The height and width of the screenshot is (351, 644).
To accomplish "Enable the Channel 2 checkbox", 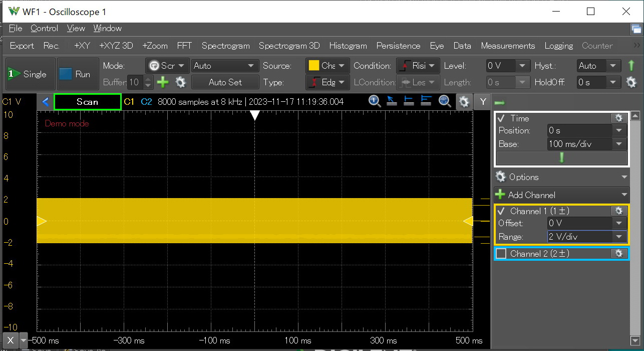I will [x=501, y=254].
